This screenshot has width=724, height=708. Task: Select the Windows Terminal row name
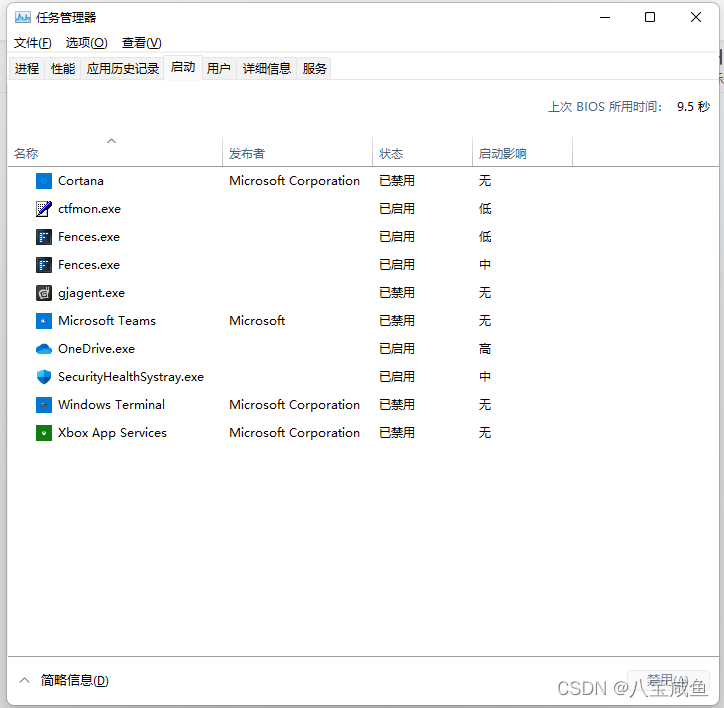[x=111, y=405]
